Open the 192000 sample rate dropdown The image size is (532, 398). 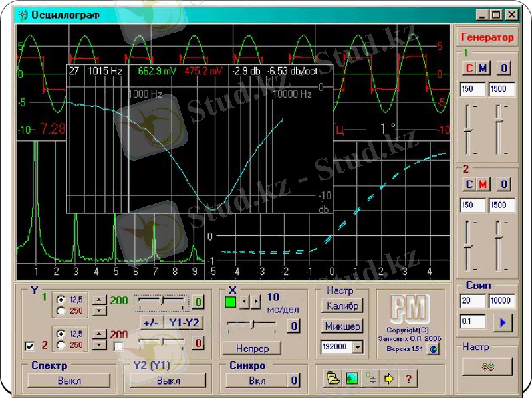click(358, 346)
